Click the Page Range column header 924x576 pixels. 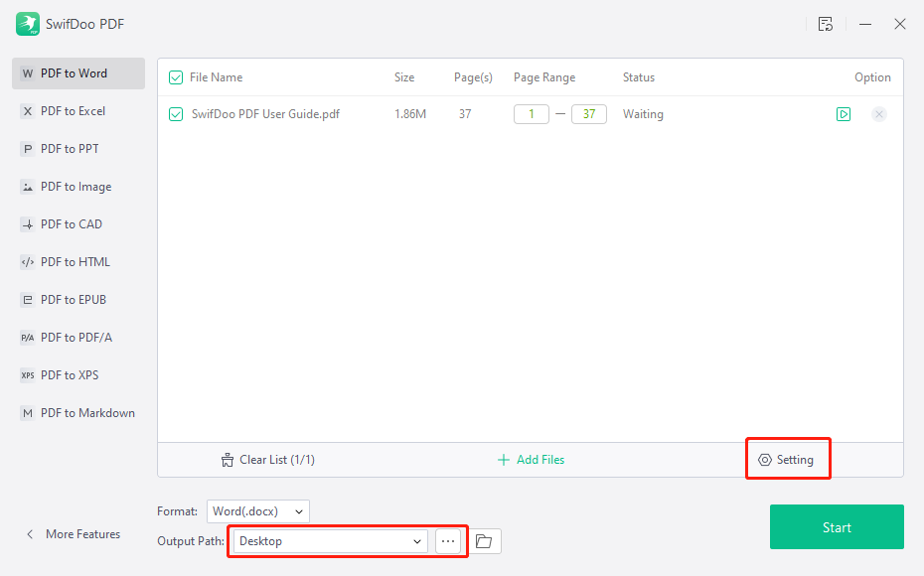(544, 77)
